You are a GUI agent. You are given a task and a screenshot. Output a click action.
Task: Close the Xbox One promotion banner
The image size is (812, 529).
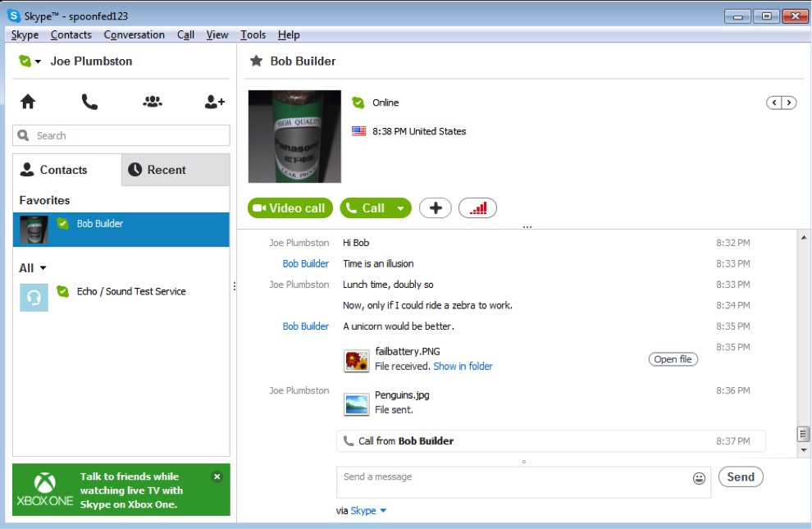tap(217, 477)
